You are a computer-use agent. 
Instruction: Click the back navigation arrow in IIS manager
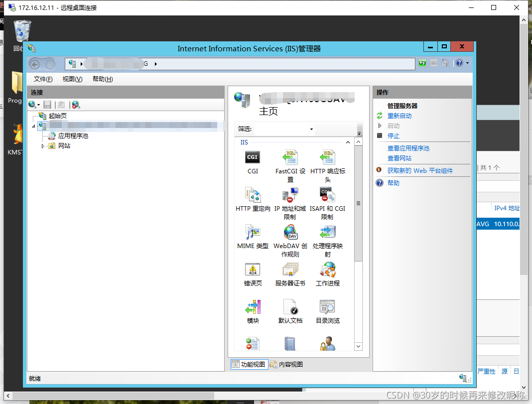[34, 64]
